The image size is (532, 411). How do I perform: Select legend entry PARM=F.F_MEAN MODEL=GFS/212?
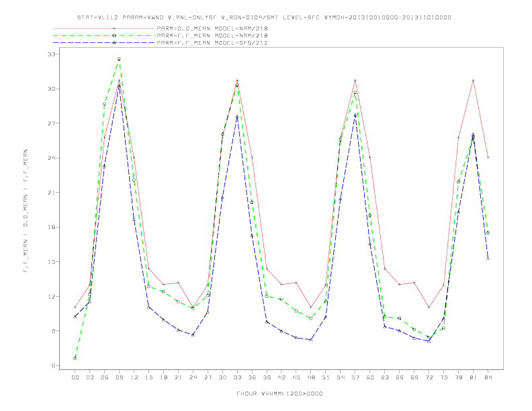coord(212,43)
